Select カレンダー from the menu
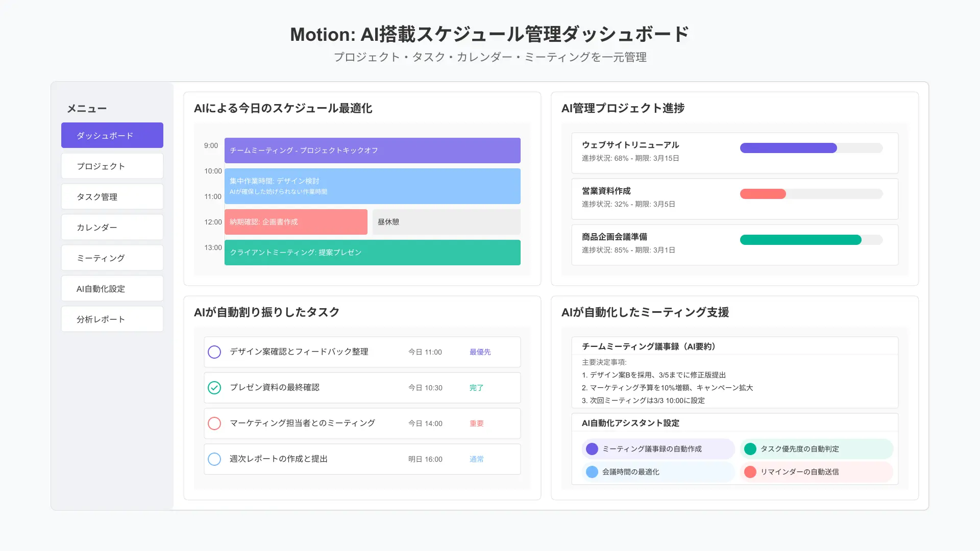This screenshot has height=551, width=980. click(112, 227)
